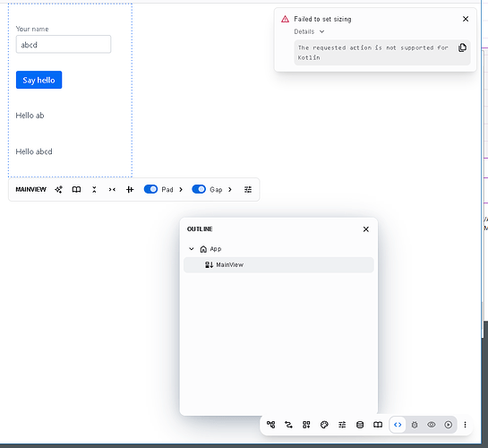Open properties sliders icon in bottom toolbar
The width and height of the screenshot is (488, 448).
pyautogui.click(x=342, y=425)
